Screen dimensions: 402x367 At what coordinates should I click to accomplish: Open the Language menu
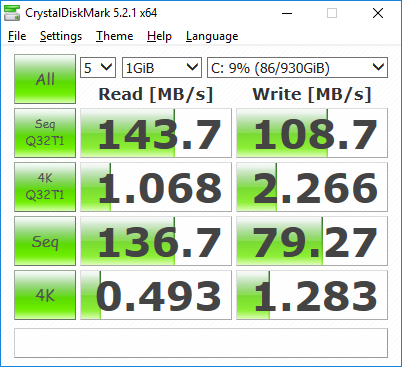212,36
